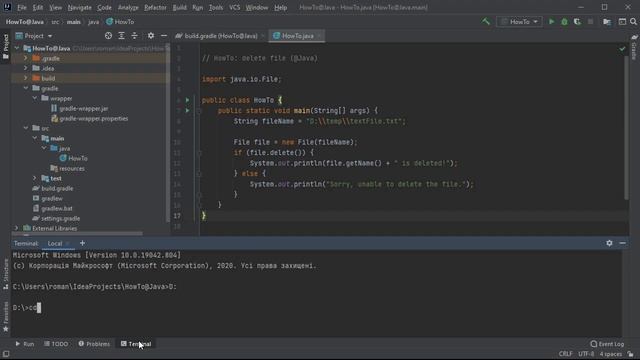
Task: Open the File menu
Action: (x=22, y=7)
